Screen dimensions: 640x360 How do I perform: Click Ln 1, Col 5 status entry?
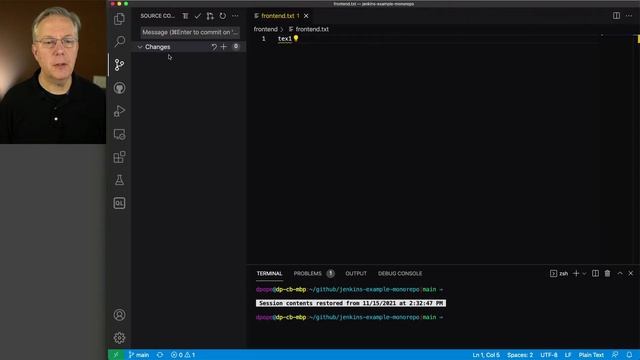486,355
